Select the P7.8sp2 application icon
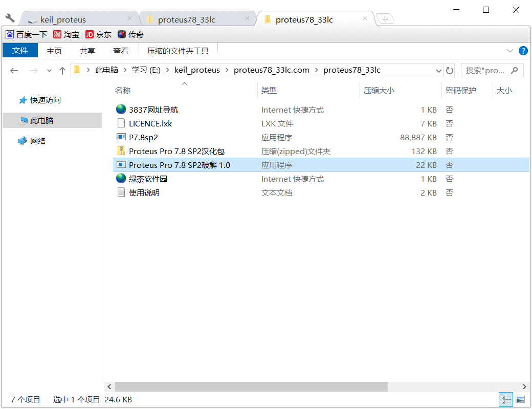The image size is (532, 409). [121, 137]
